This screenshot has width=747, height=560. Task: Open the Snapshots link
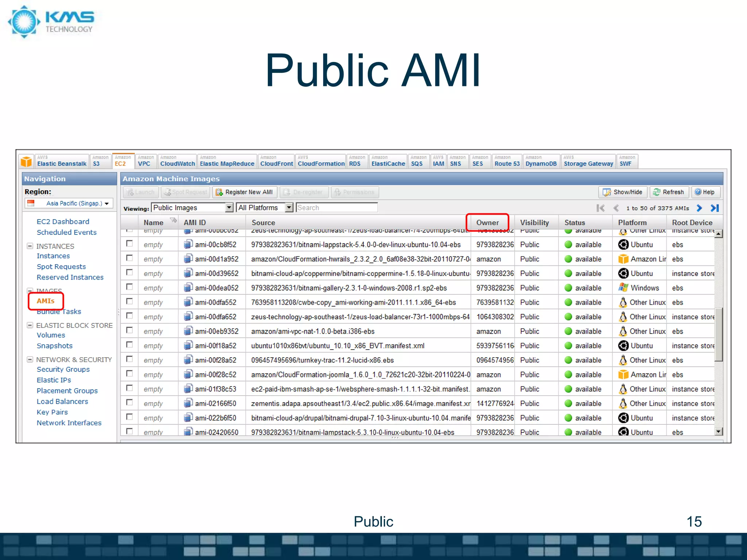coord(55,346)
